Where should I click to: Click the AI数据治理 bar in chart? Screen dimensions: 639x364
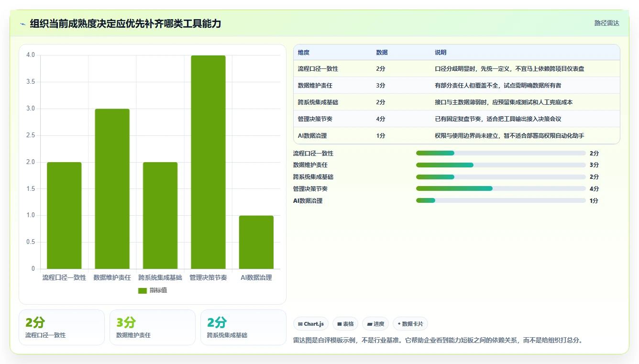[x=256, y=242]
